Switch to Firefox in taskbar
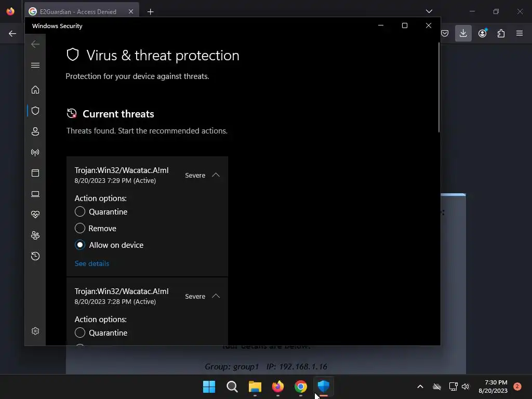 pos(278,387)
